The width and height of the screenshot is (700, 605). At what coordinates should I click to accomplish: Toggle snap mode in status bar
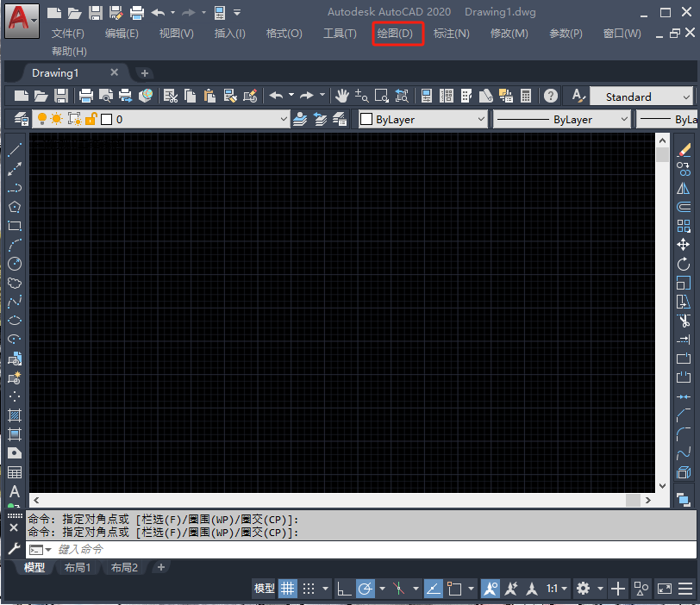[x=309, y=589]
